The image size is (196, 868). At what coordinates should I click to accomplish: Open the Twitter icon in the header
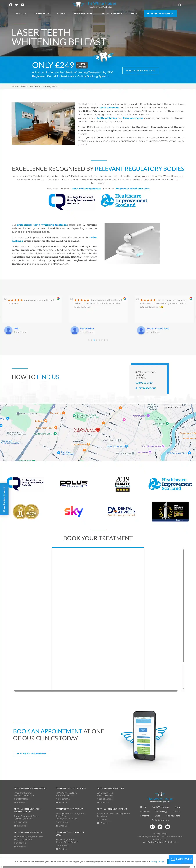(17, 5)
